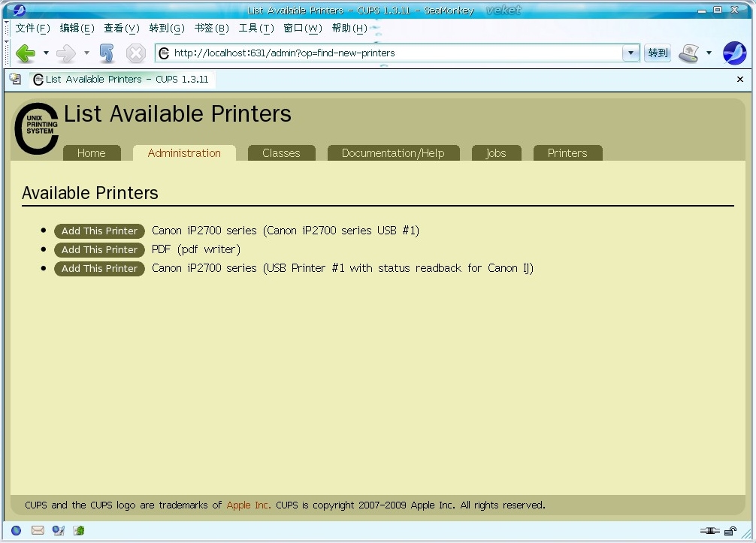Open the Mail envelope icon in the status bar
756x543 pixels.
click(38, 530)
